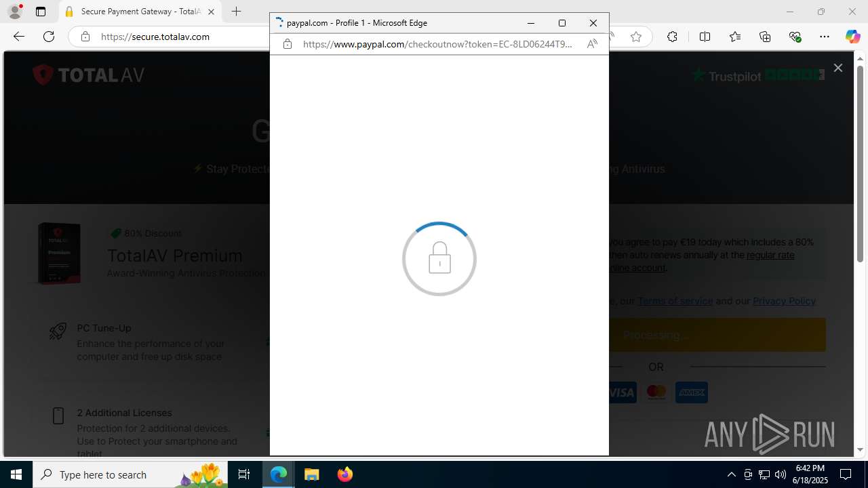Open the notification center icon
868x488 pixels.
pyautogui.click(x=846, y=474)
